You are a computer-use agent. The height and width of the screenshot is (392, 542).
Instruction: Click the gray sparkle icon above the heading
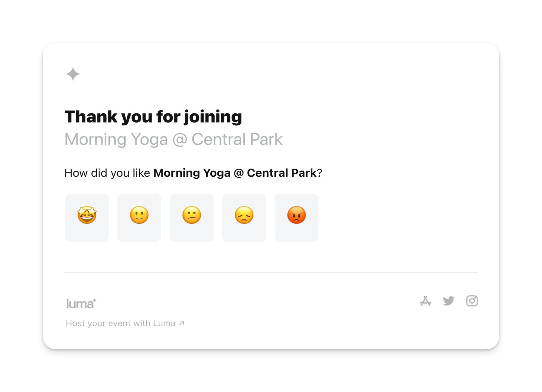[x=73, y=74]
